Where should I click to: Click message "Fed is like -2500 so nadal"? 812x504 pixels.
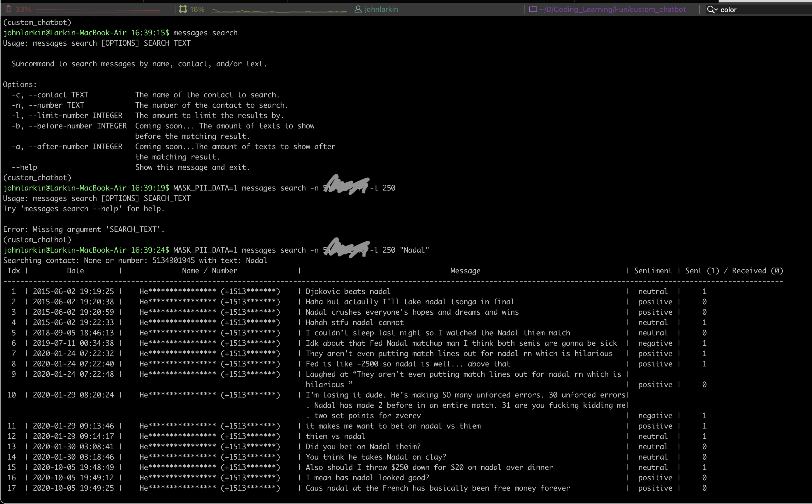(x=408, y=364)
